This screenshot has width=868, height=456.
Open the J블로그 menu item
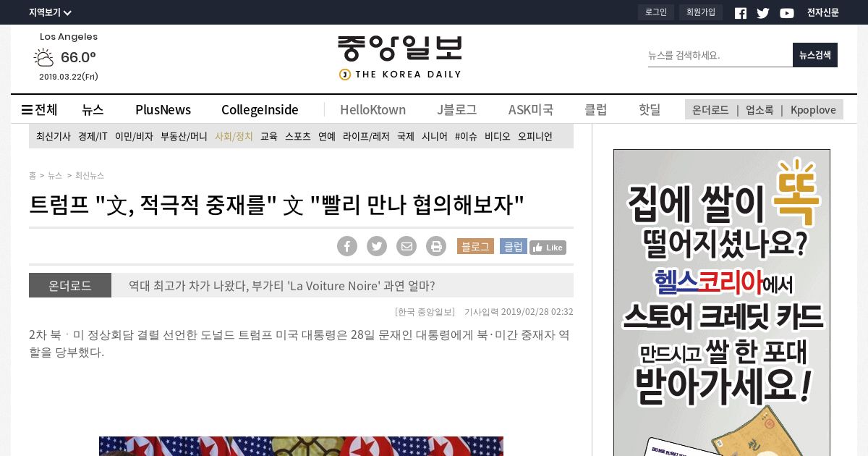(x=457, y=109)
